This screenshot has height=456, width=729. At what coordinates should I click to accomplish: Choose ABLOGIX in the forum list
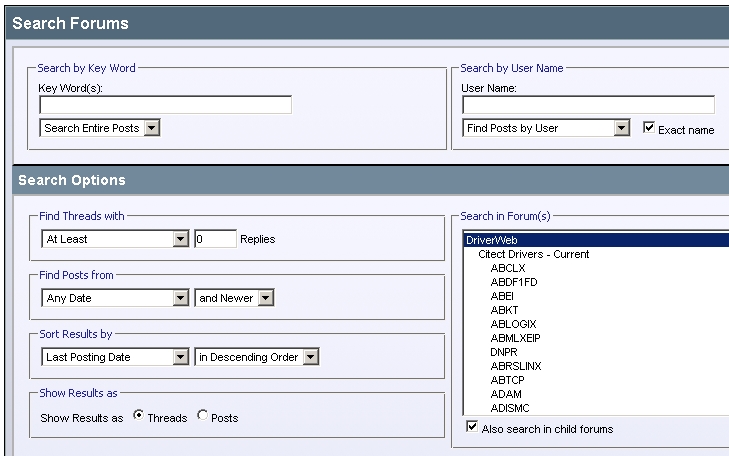(x=513, y=324)
